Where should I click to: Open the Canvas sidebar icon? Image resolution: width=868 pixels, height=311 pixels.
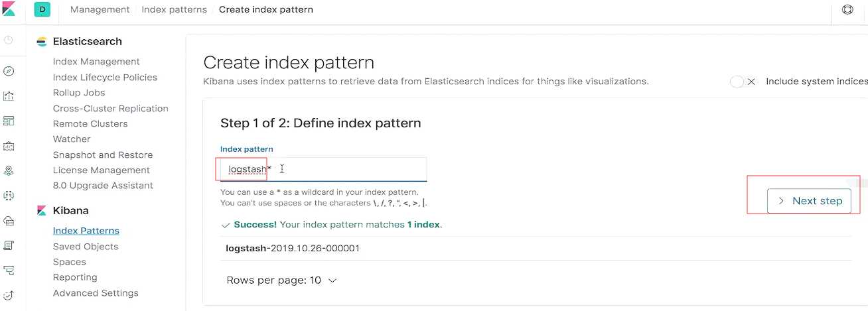point(9,146)
